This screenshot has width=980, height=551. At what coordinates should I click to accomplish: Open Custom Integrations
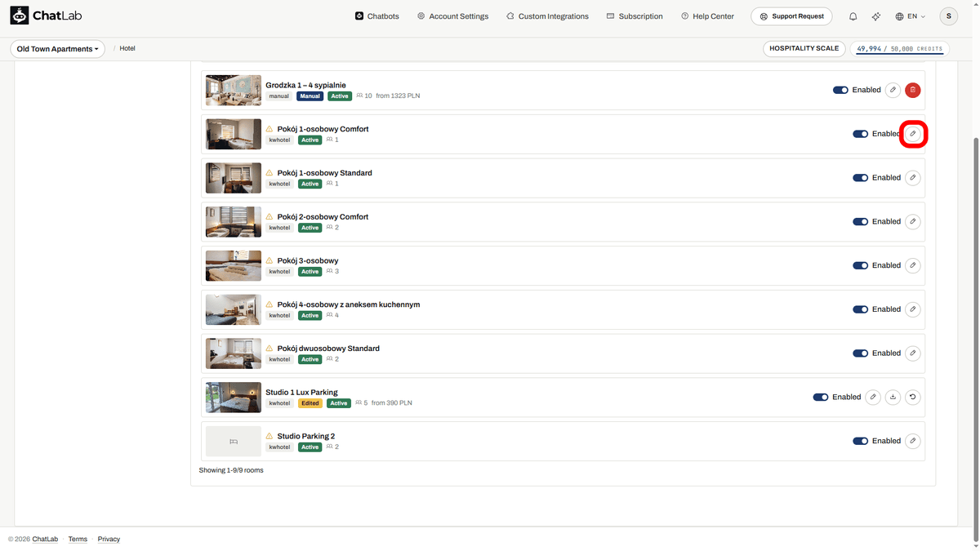pyautogui.click(x=547, y=16)
